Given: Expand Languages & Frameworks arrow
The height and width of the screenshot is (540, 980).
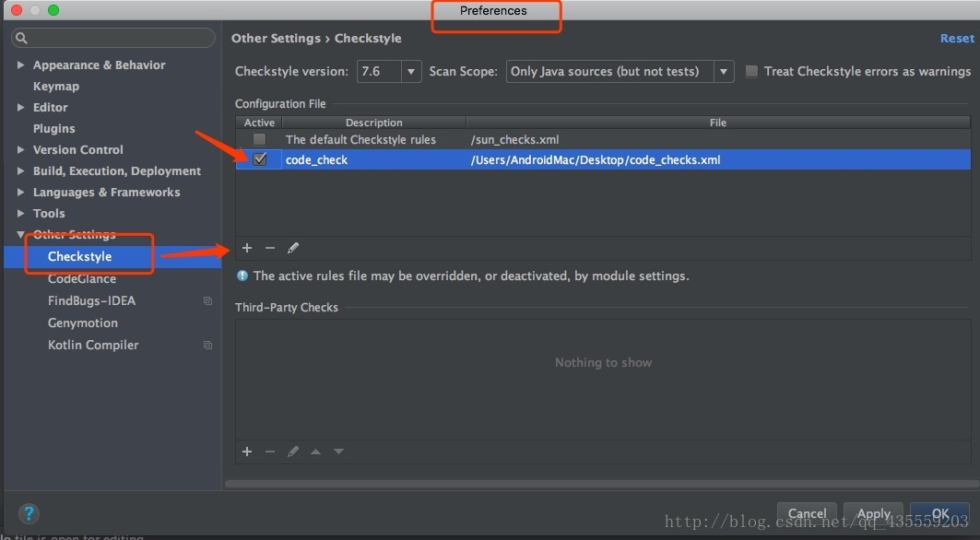Looking at the screenshot, I should [x=20, y=193].
